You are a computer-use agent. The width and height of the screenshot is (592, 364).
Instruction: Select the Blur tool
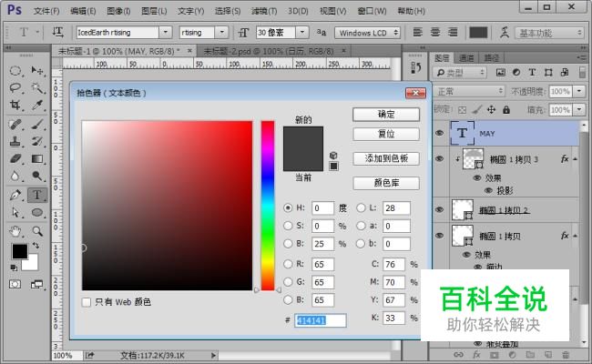click(x=15, y=176)
